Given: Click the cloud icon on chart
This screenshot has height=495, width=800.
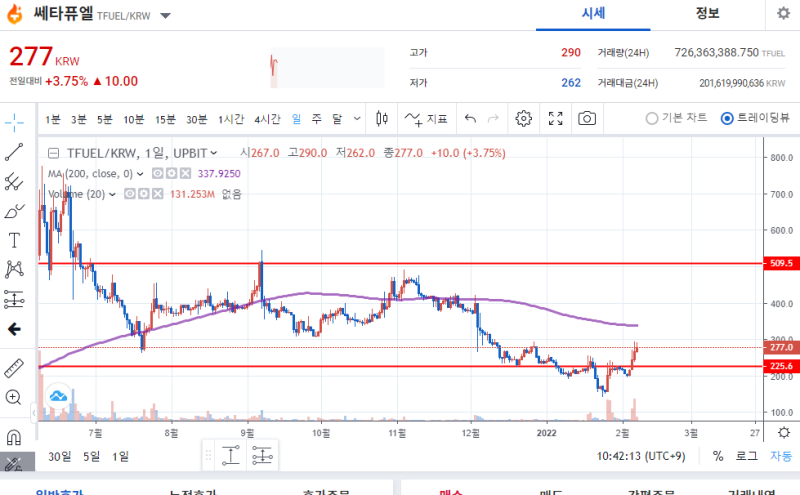Looking at the screenshot, I should click(x=58, y=395).
